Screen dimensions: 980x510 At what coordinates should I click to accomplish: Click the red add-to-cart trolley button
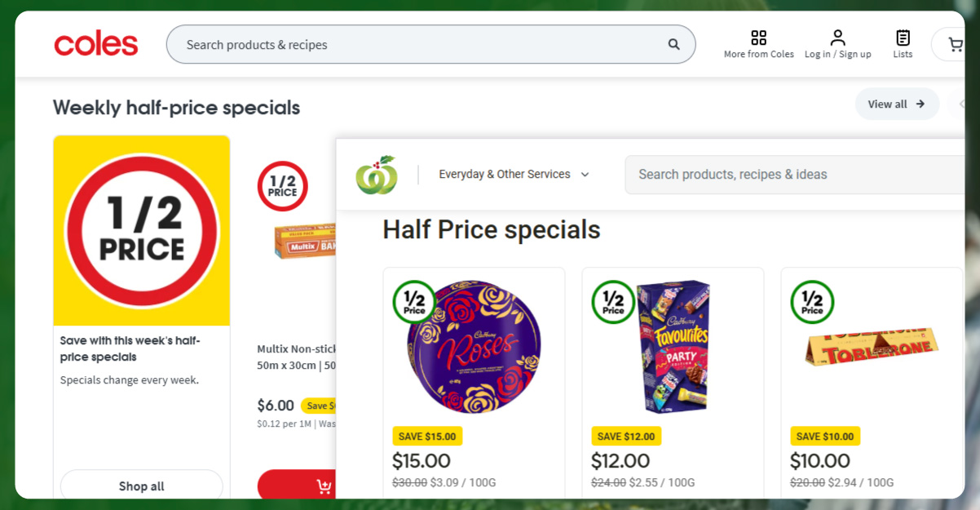point(323,487)
